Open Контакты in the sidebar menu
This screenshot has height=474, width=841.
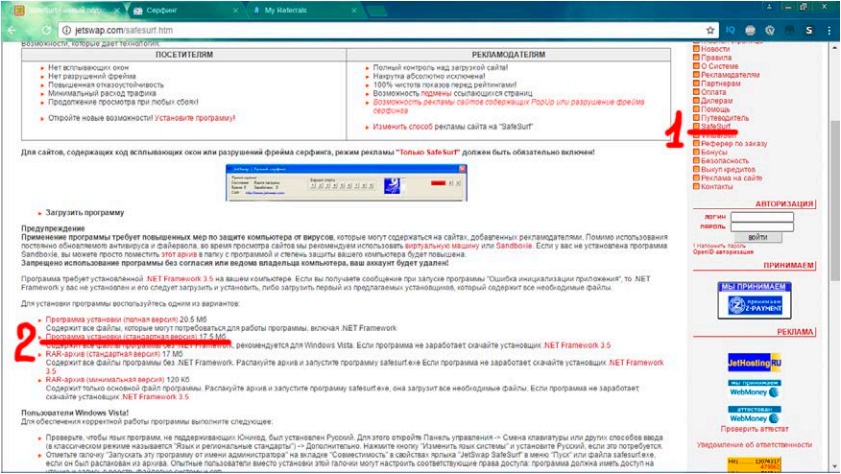tap(717, 186)
